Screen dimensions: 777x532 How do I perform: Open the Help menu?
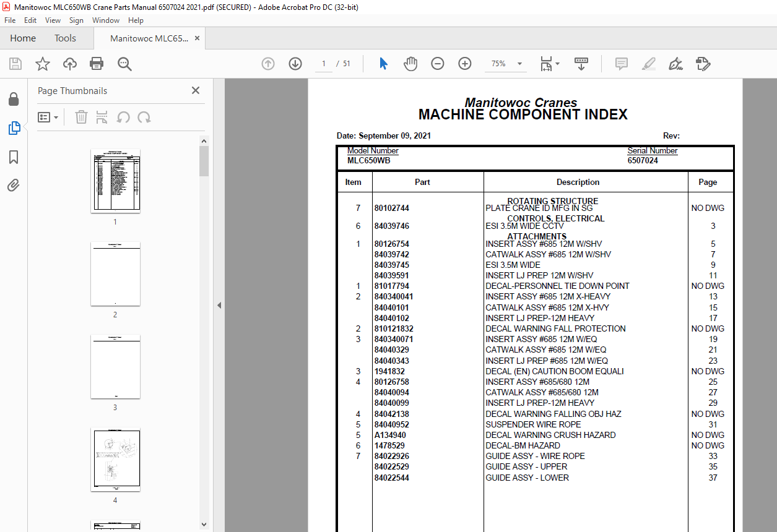coord(136,20)
